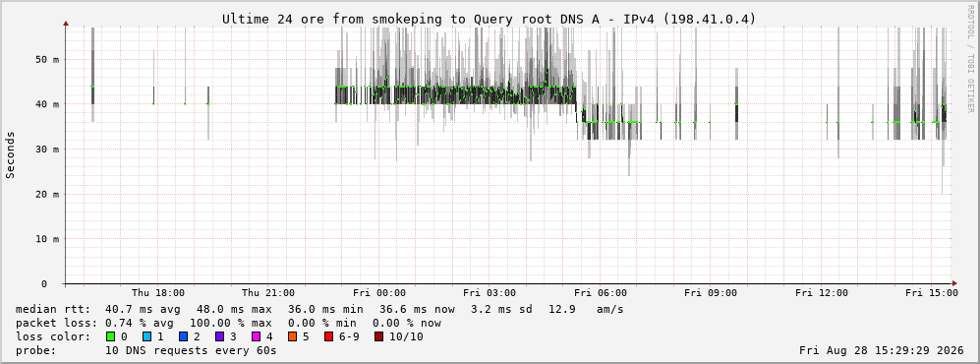Click the Seconds y-axis title
The image size is (980, 364).
[11, 154]
